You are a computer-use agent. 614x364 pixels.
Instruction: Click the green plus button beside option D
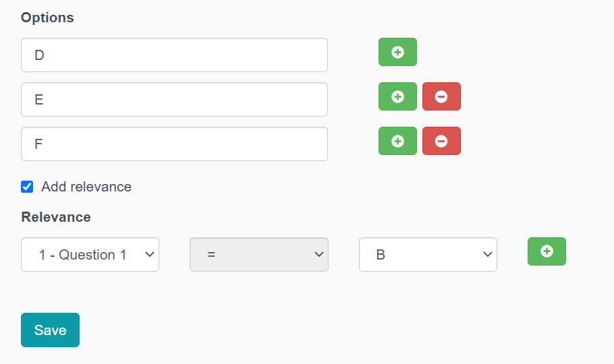tap(397, 52)
